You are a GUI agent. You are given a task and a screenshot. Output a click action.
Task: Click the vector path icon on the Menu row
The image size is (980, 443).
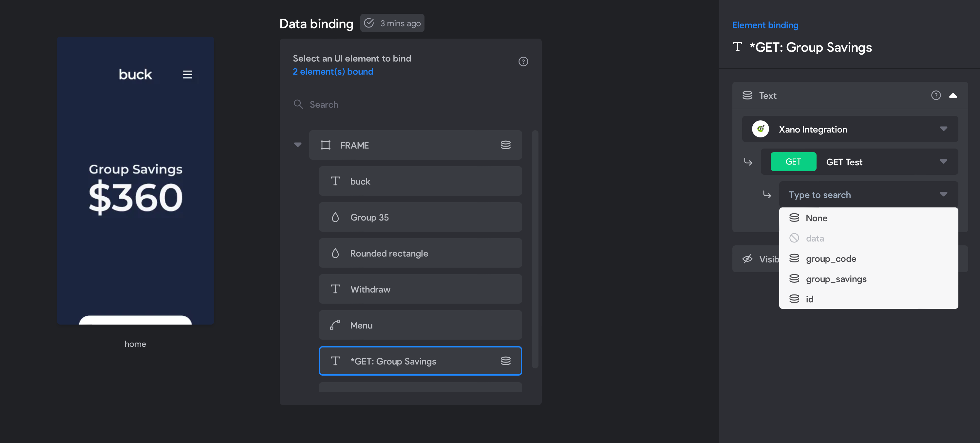(335, 325)
